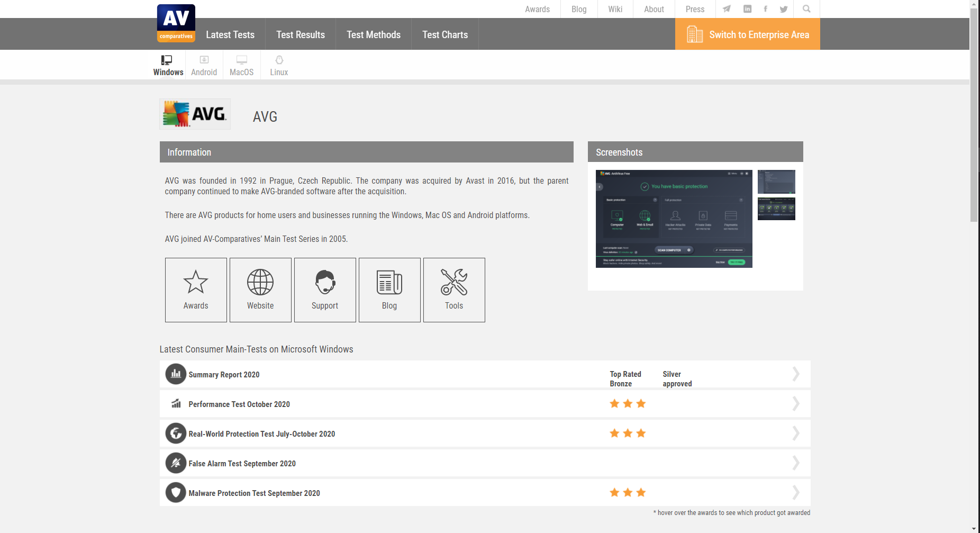Open the Blog newspaper tile
The image size is (980, 533).
389,290
